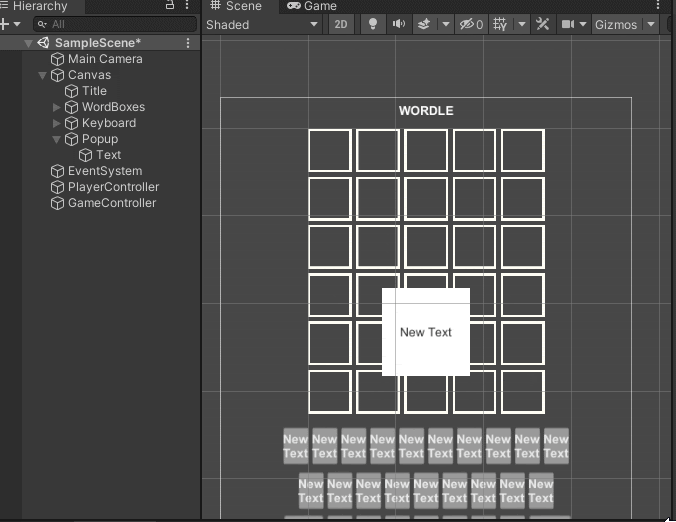
Task: Select Text child under Popup
Action: click(x=109, y=155)
